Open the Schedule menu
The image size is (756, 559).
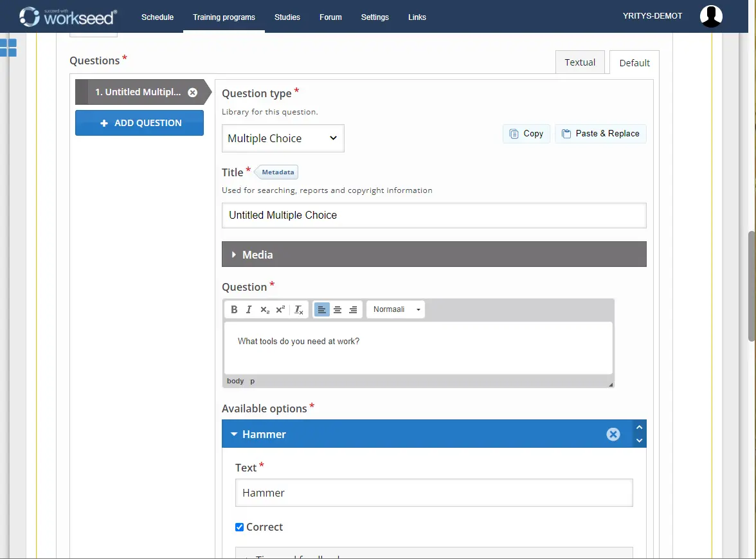(x=157, y=17)
